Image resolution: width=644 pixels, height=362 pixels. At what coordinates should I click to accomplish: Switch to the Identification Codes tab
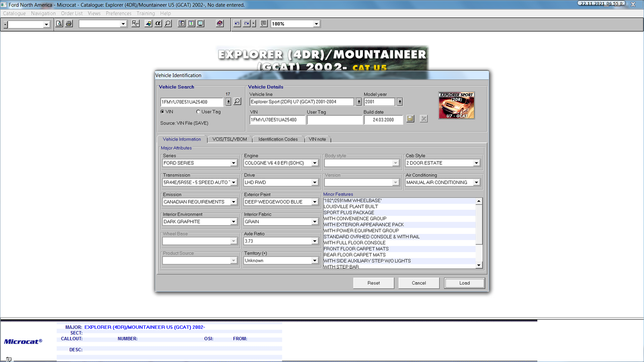coord(278,139)
